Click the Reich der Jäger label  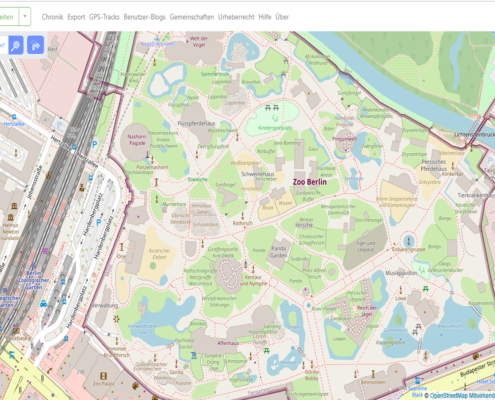click(x=367, y=311)
